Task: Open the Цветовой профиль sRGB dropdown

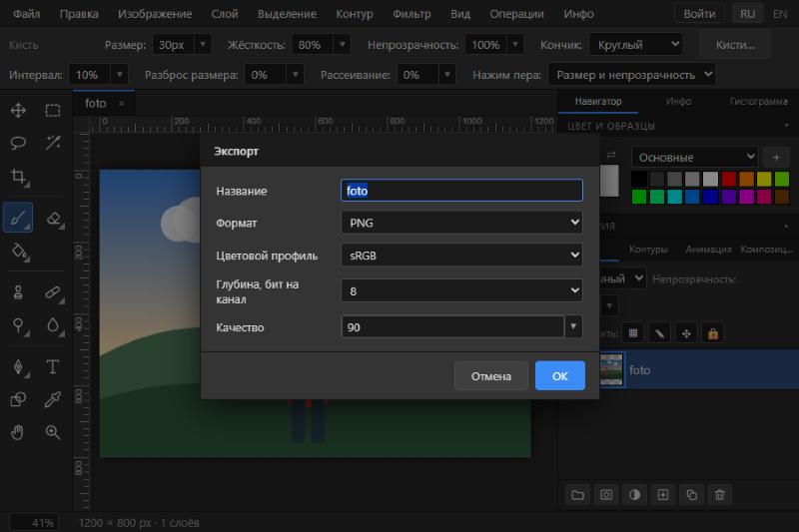Action: (x=461, y=256)
